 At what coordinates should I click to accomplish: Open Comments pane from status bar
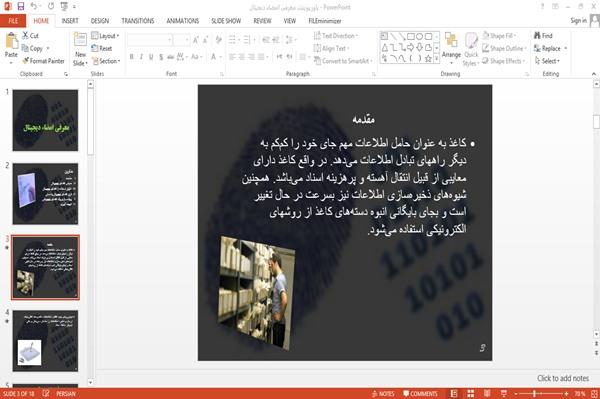click(x=420, y=394)
